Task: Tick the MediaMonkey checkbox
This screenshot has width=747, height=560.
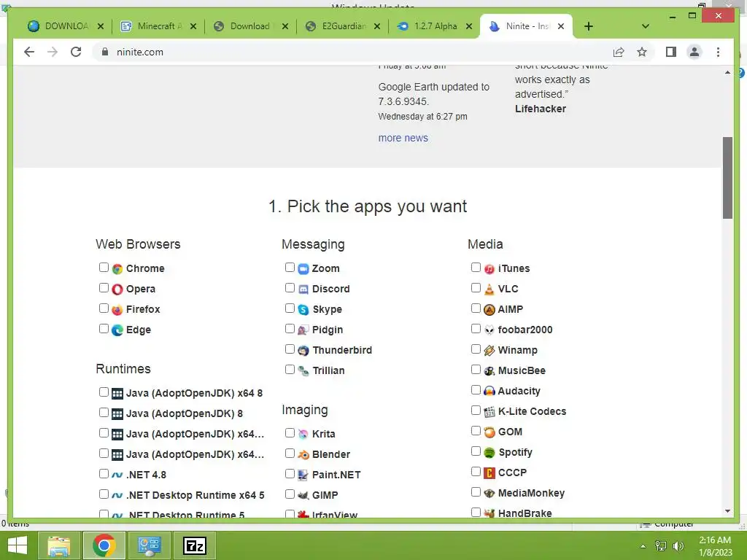Action: click(x=476, y=492)
